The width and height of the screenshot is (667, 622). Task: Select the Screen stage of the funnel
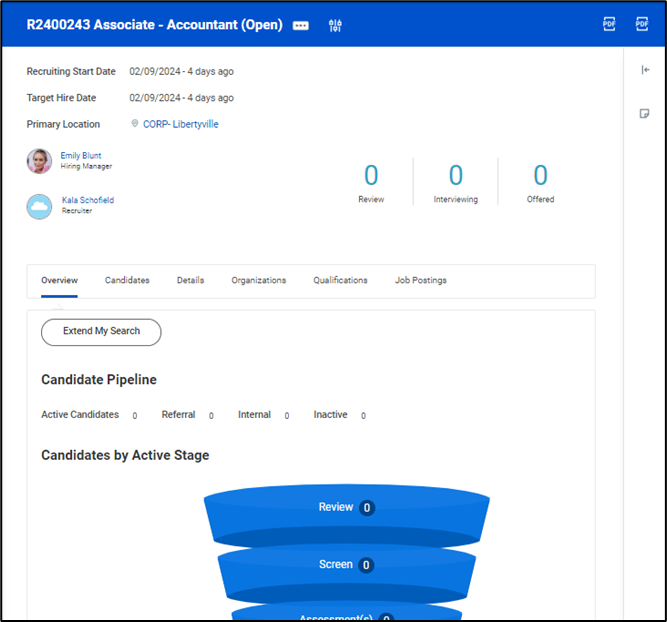pyautogui.click(x=346, y=565)
